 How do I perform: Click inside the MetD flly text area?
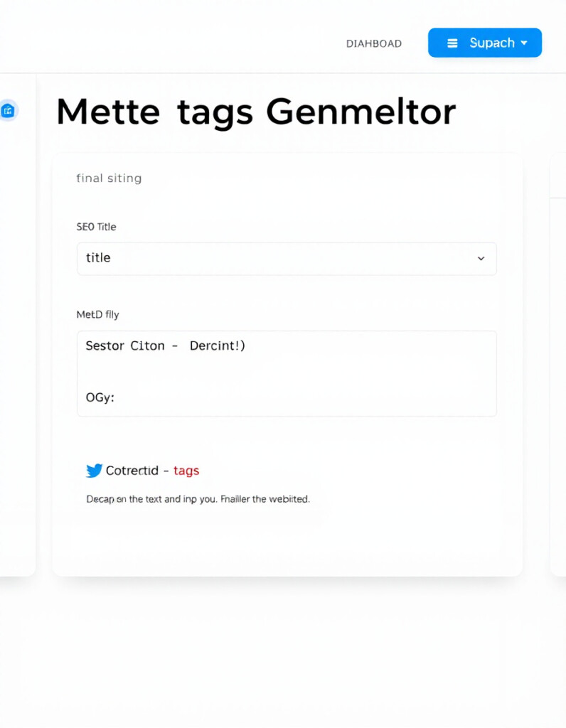(x=287, y=373)
